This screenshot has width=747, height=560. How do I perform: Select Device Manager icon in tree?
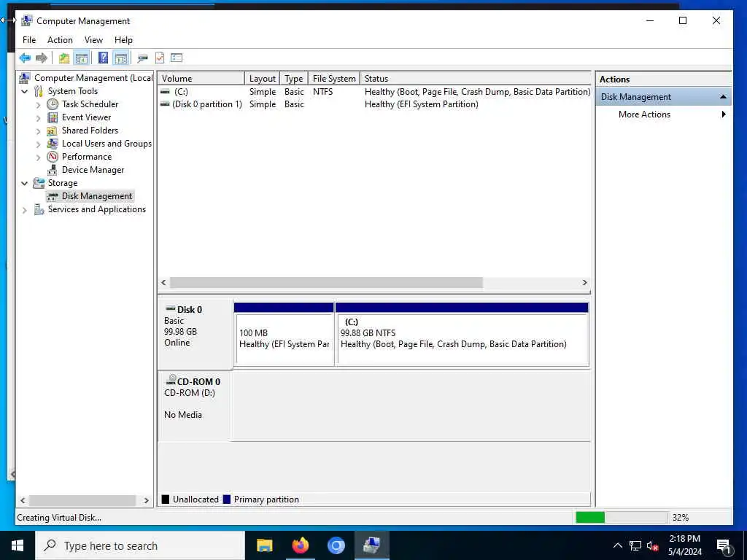coord(53,170)
